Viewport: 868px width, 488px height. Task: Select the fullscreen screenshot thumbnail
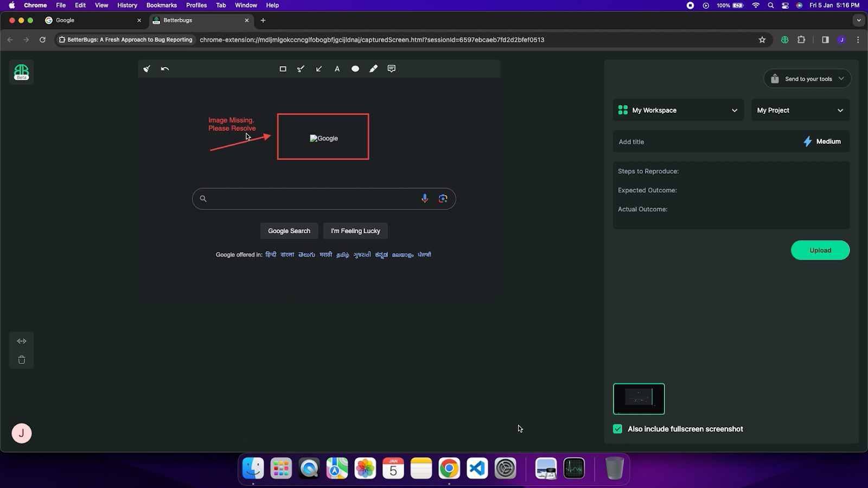click(x=639, y=399)
